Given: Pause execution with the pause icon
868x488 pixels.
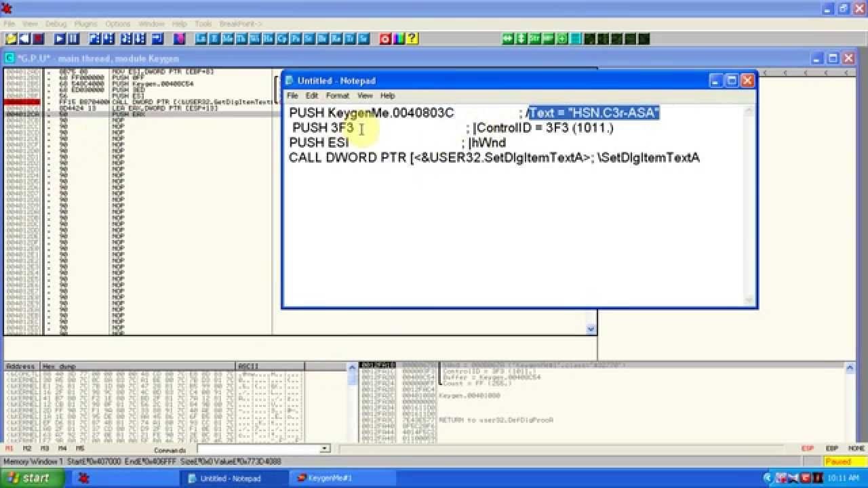Looking at the screenshot, I should point(73,39).
